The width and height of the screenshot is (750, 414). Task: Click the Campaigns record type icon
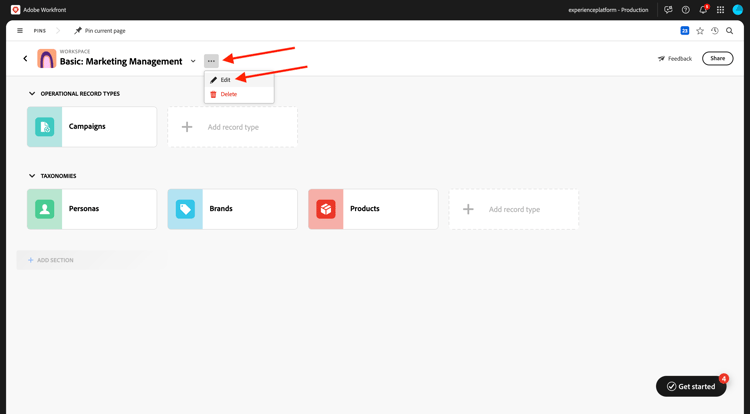[44, 127]
